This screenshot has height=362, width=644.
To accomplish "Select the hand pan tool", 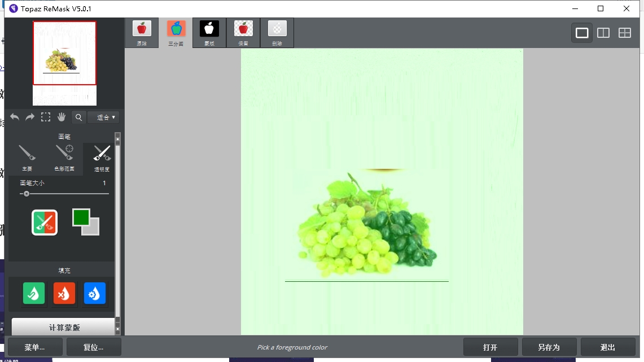I will tap(62, 117).
